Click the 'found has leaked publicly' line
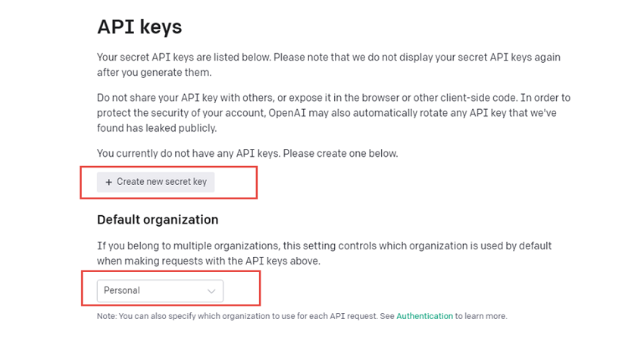The height and width of the screenshot is (360, 644). [x=157, y=127]
